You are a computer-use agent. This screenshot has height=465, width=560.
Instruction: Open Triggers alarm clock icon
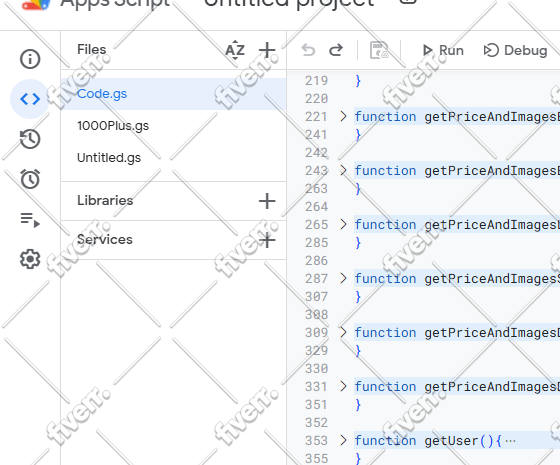click(30, 179)
